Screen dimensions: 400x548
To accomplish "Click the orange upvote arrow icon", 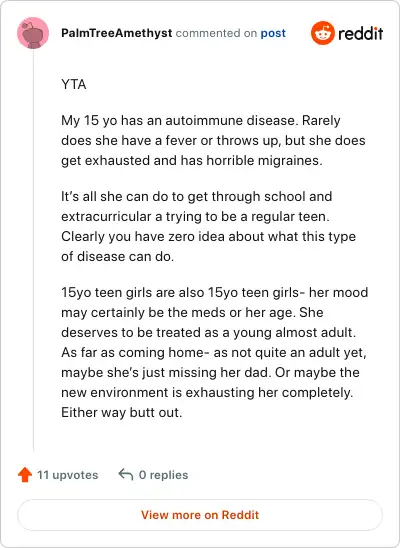I will 25,475.
